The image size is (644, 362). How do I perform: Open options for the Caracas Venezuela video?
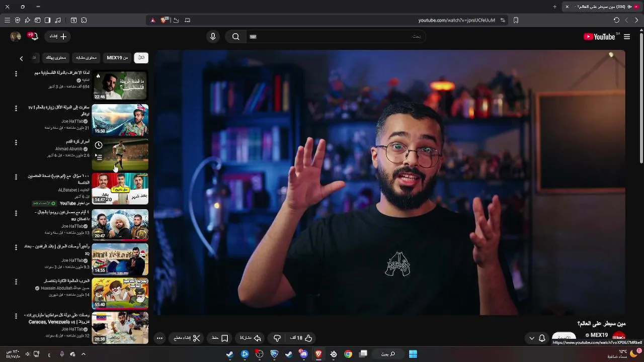coord(16,316)
